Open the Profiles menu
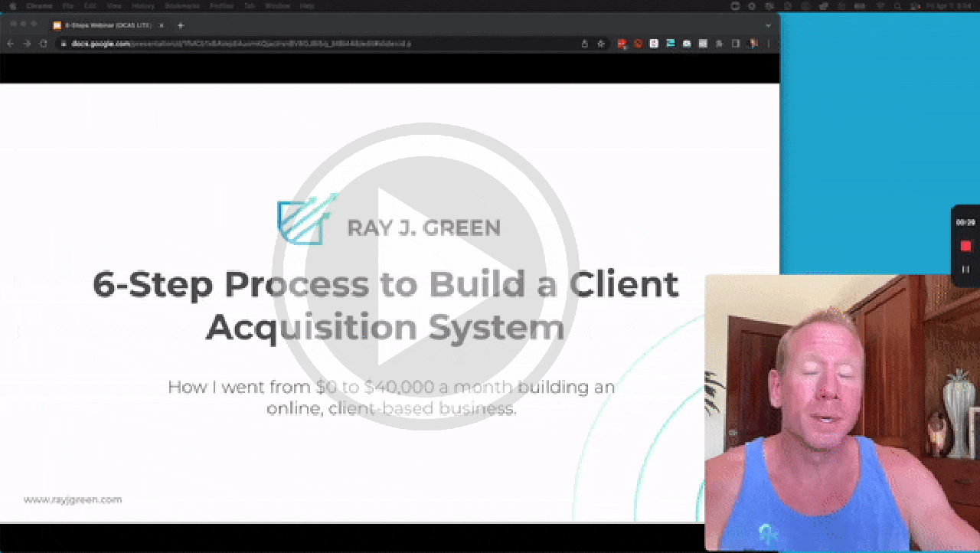980x553 pixels. tap(221, 5)
